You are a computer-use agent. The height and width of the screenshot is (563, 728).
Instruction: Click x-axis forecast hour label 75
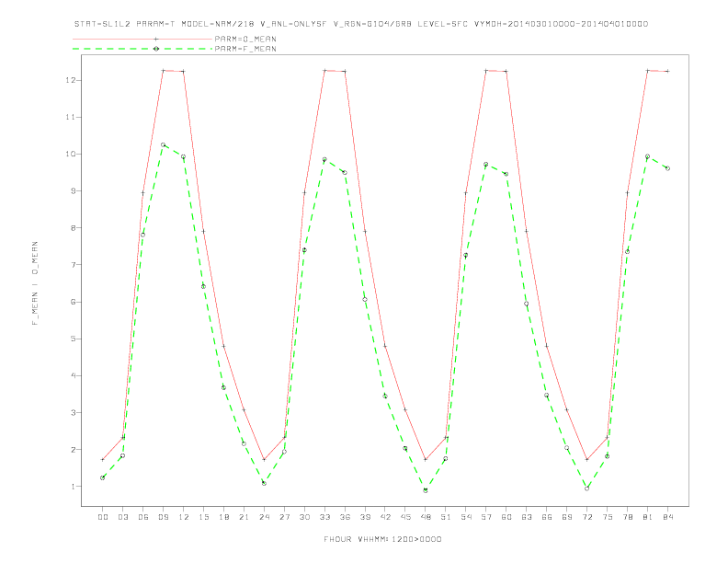(608, 517)
